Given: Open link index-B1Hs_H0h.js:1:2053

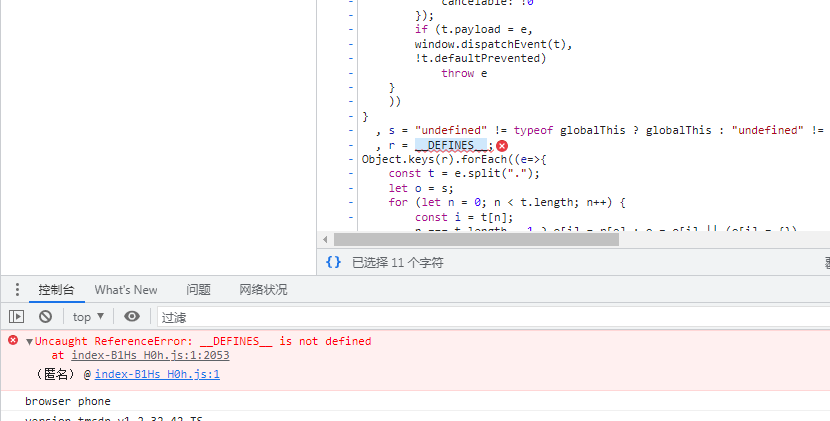Looking at the screenshot, I should tap(150, 355).
